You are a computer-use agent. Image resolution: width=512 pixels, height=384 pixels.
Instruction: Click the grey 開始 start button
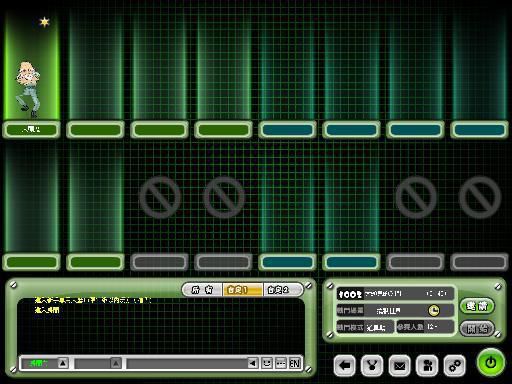click(477, 329)
